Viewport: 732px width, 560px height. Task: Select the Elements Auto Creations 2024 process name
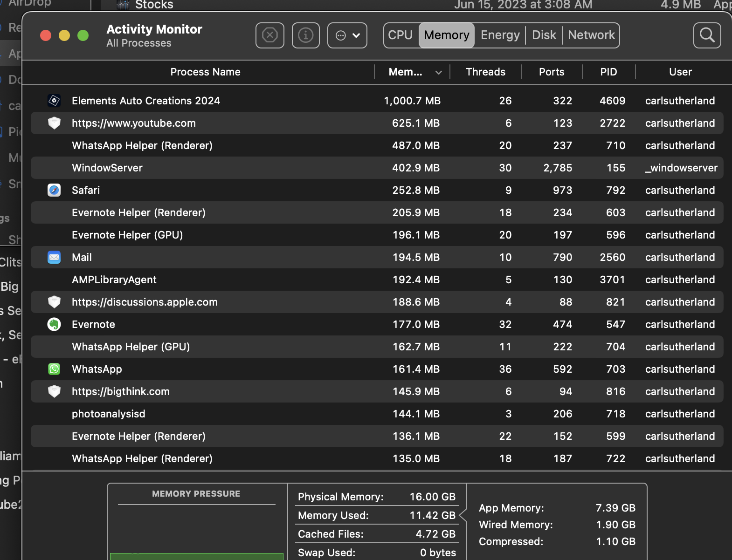[x=146, y=101]
